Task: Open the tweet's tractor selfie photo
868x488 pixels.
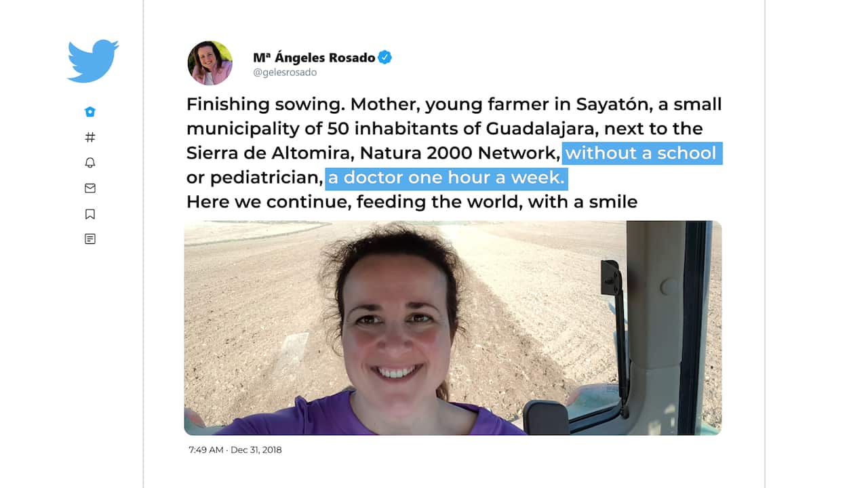Action: (x=452, y=327)
